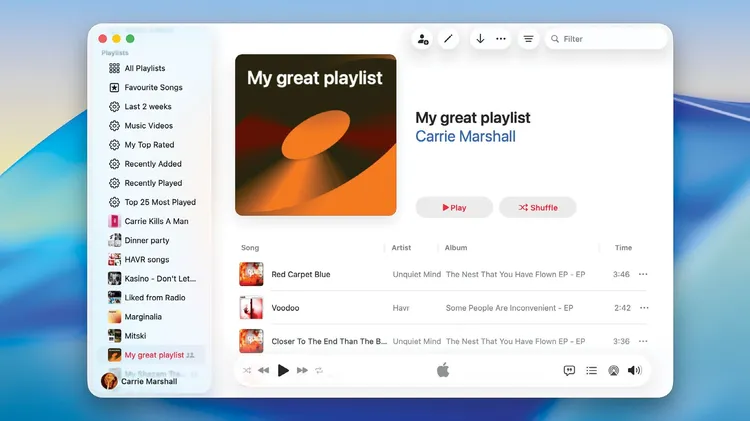Toggle shuffle in the playback bar

click(247, 370)
